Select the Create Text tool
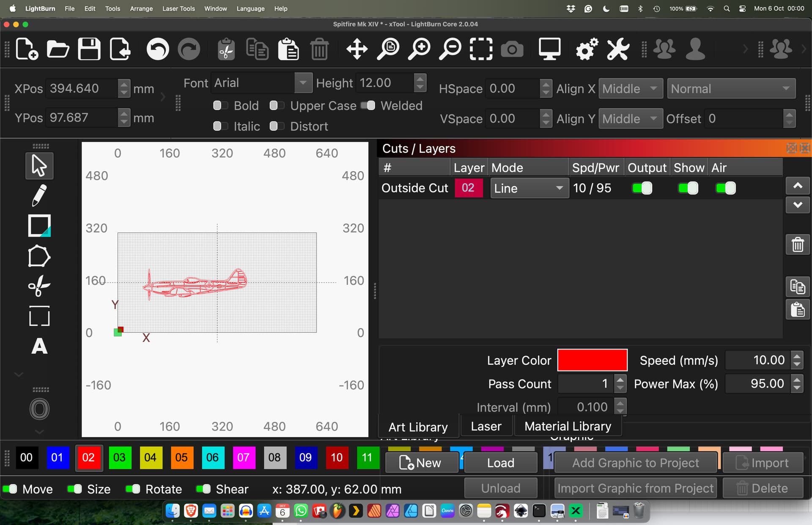 39,346
